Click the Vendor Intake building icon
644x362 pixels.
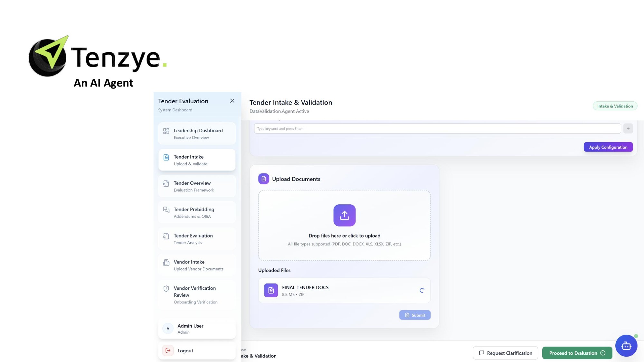coord(166,262)
